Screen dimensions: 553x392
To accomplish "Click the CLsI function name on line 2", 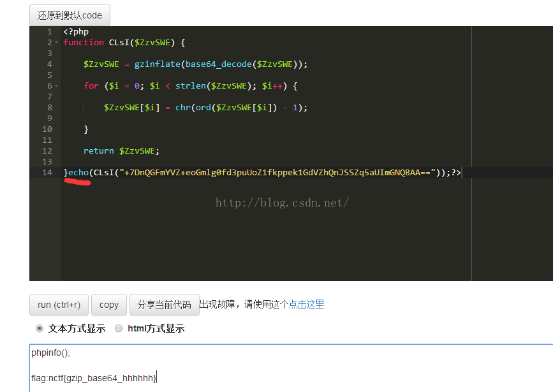I will pyautogui.click(x=119, y=42).
